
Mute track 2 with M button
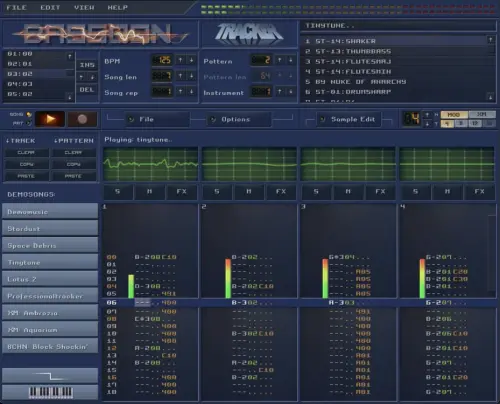tap(249, 192)
